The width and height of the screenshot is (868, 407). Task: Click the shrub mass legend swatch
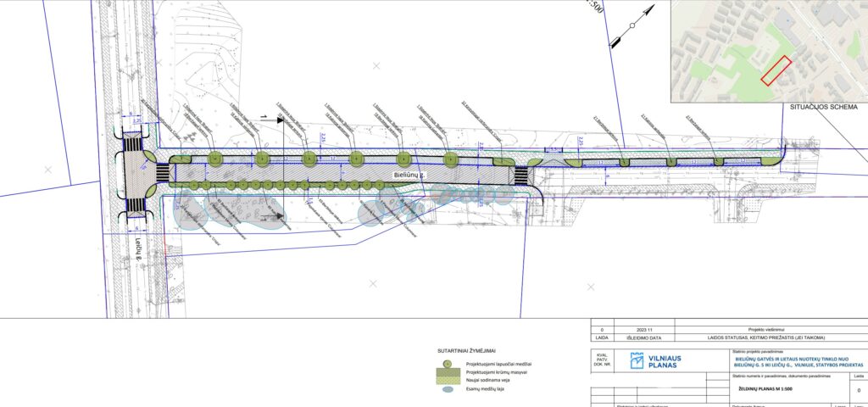click(447, 371)
